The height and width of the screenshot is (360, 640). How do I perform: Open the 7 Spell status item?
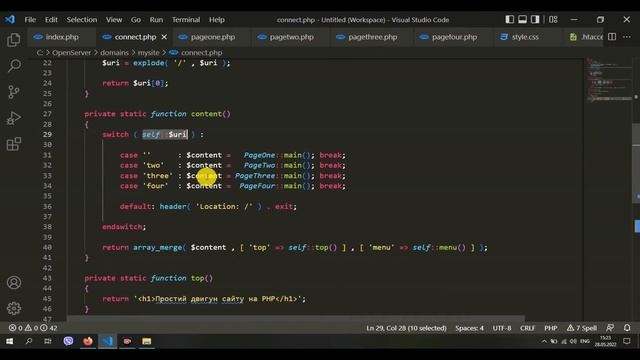point(582,328)
